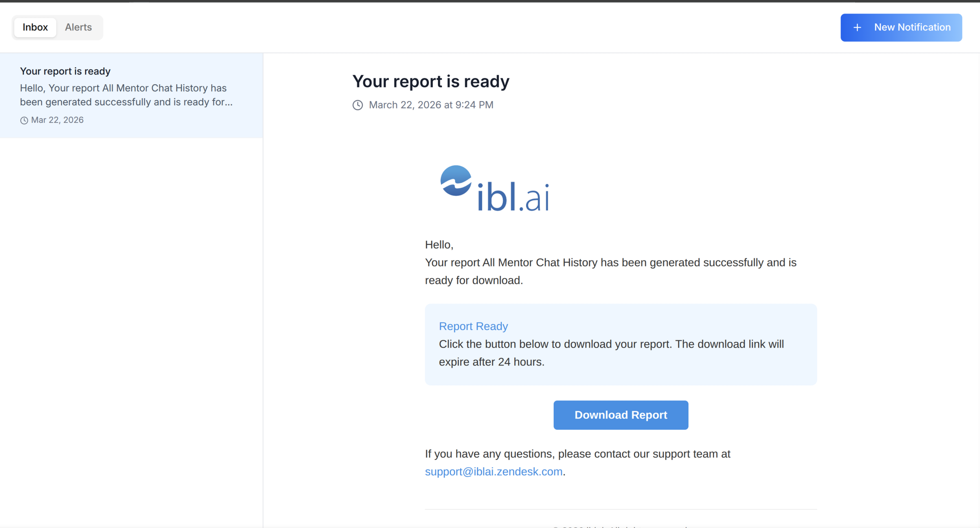The height and width of the screenshot is (528, 980).
Task: Click the 'All Mentor Chat History' body sentence
Action: (x=610, y=263)
